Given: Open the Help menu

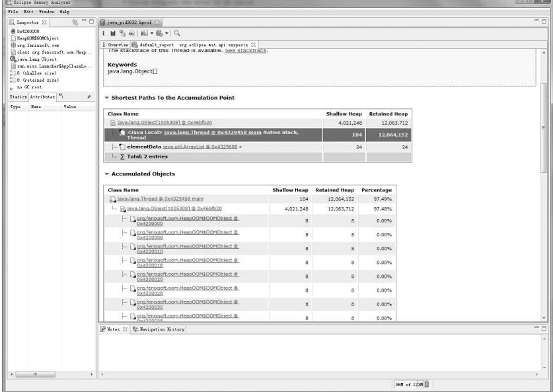Looking at the screenshot, I should point(65,12).
